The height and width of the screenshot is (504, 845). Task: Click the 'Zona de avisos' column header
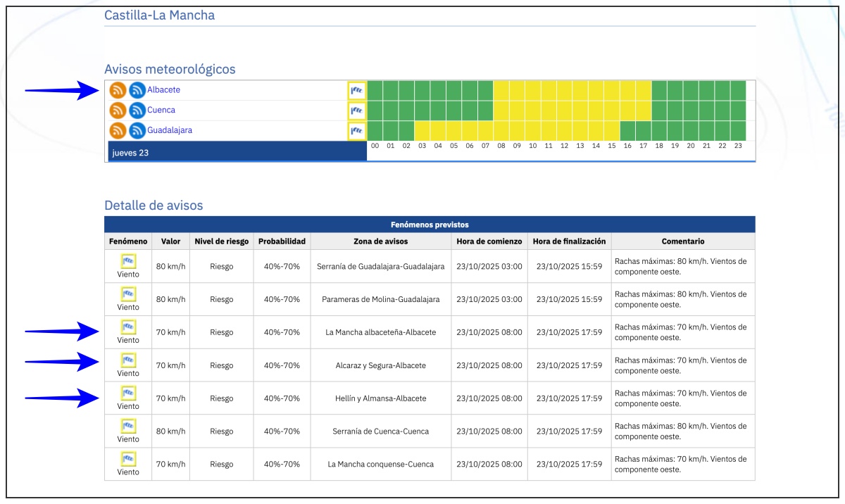click(x=380, y=241)
